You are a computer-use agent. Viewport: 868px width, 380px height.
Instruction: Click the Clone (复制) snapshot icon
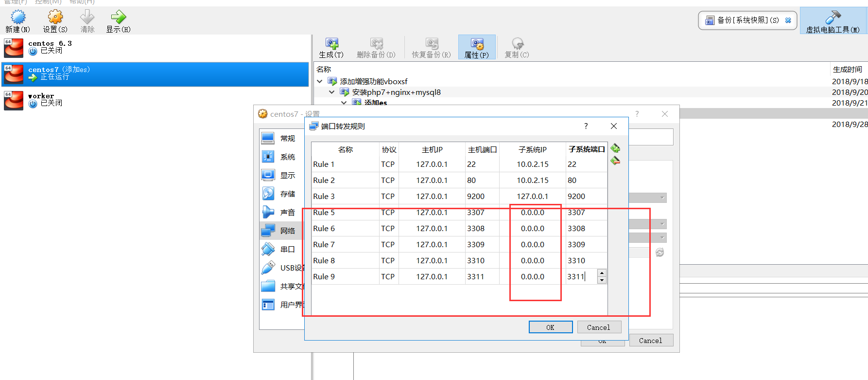point(517,44)
